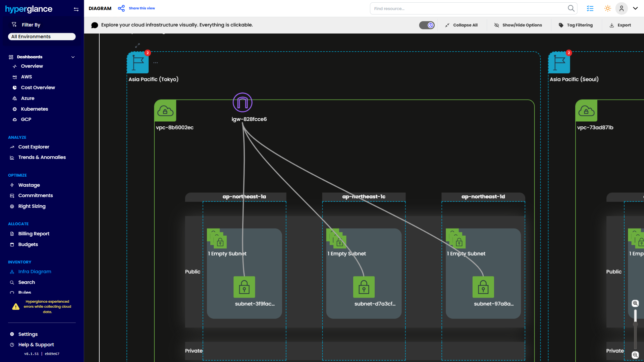Open the user account dropdown arrow
Viewport: 644px width, 362px height.
[635, 8]
